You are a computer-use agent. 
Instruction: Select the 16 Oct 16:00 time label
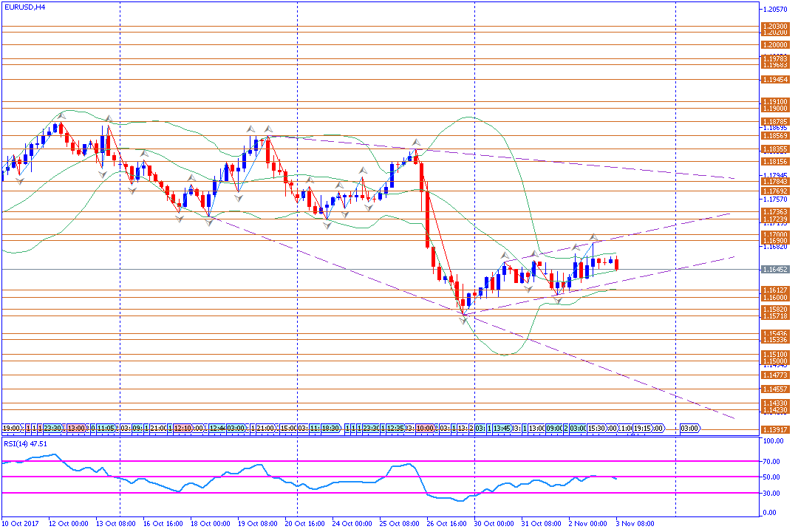(163, 523)
